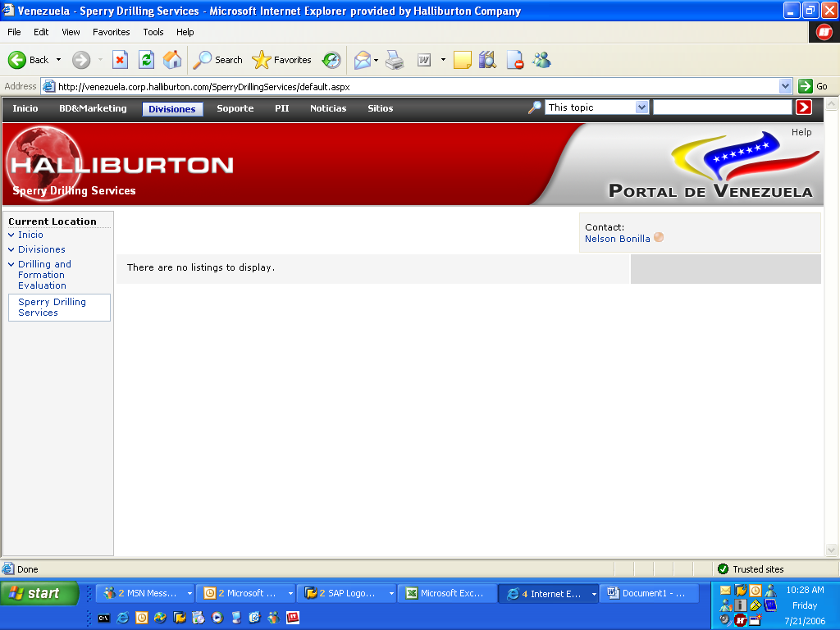Select the Divisiones tab
Viewport: 840px width, 630px height.
[172, 109]
